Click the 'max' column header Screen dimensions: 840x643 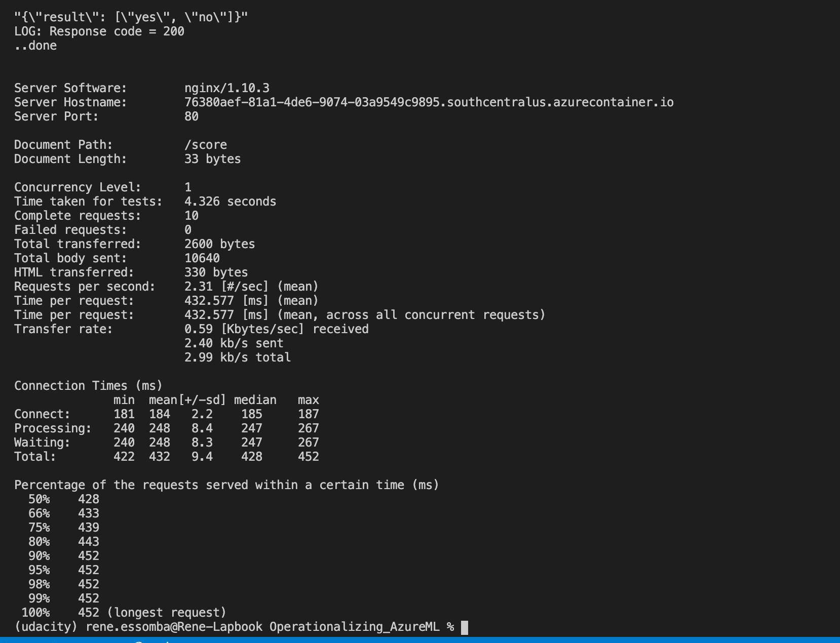coord(309,400)
